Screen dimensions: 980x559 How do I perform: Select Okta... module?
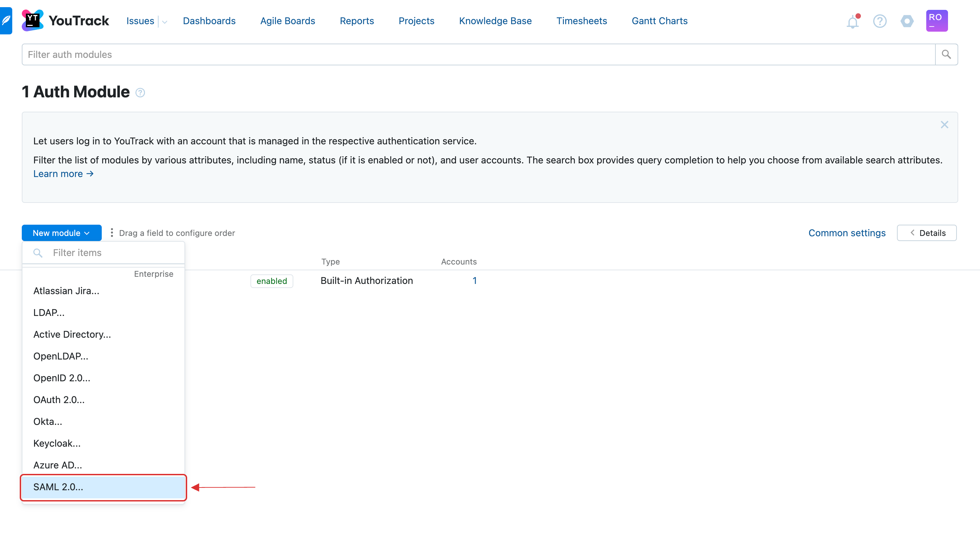pos(103,421)
